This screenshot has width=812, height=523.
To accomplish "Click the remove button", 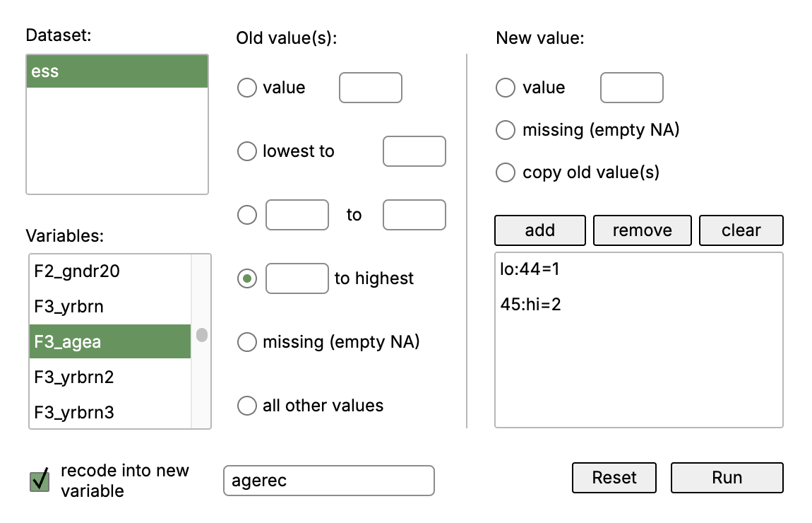I will click(x=642, y=230).
